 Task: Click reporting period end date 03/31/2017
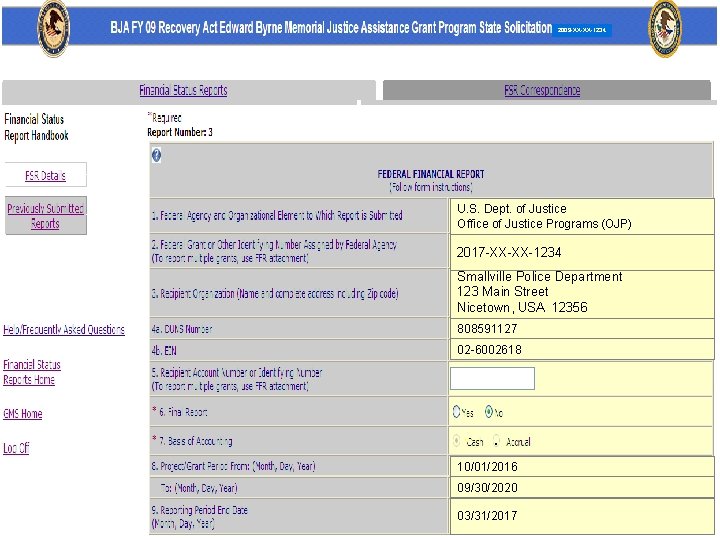point(487,516)
